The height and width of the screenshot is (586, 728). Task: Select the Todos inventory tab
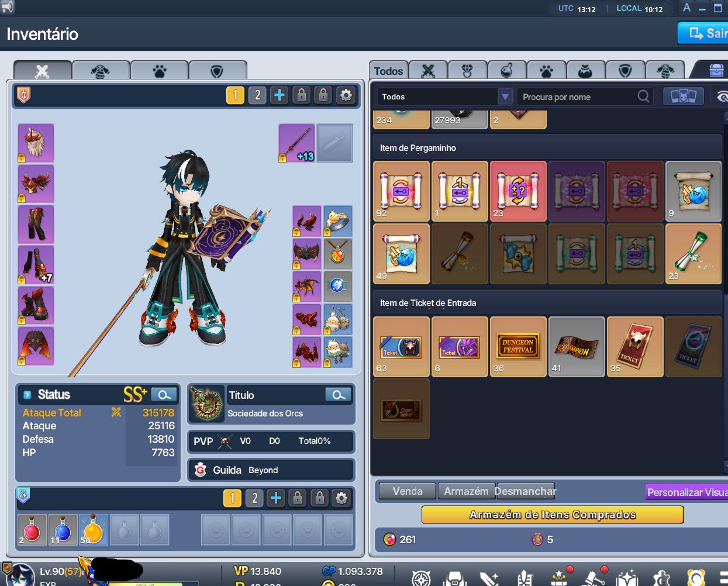[x=388, y=71]
